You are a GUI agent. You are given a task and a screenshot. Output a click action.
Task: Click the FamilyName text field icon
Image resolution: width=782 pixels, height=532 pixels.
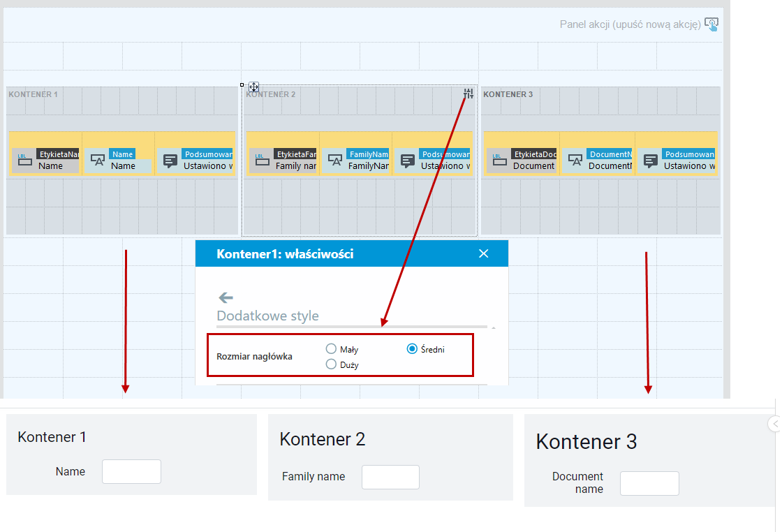pos(335,160)
